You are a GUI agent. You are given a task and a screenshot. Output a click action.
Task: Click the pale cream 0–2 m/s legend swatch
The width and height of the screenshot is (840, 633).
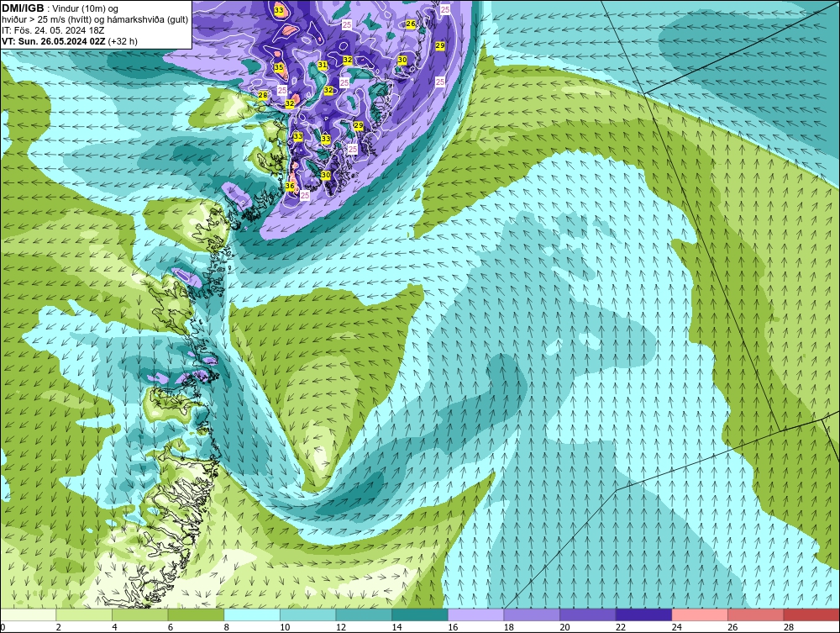28,615
